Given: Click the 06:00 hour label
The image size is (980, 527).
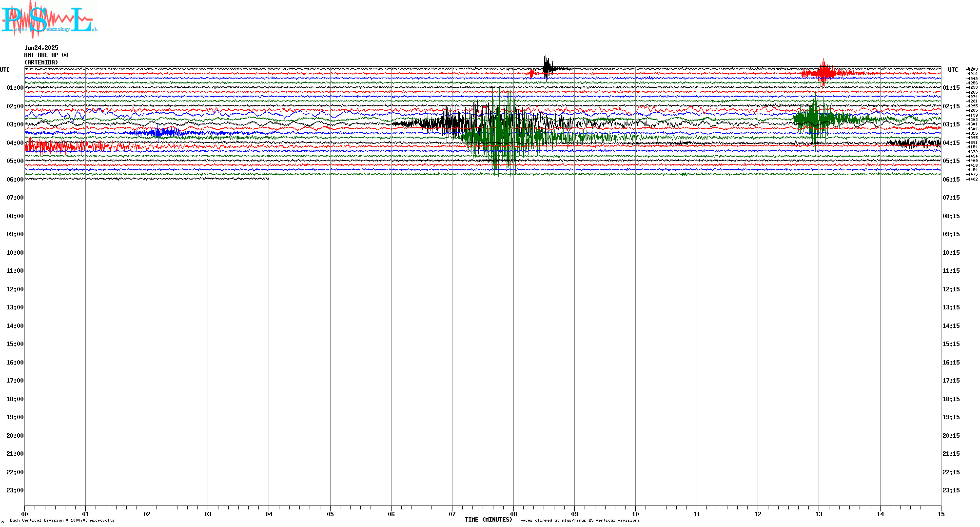Looking at the screenshot, I should coord(15,180).
